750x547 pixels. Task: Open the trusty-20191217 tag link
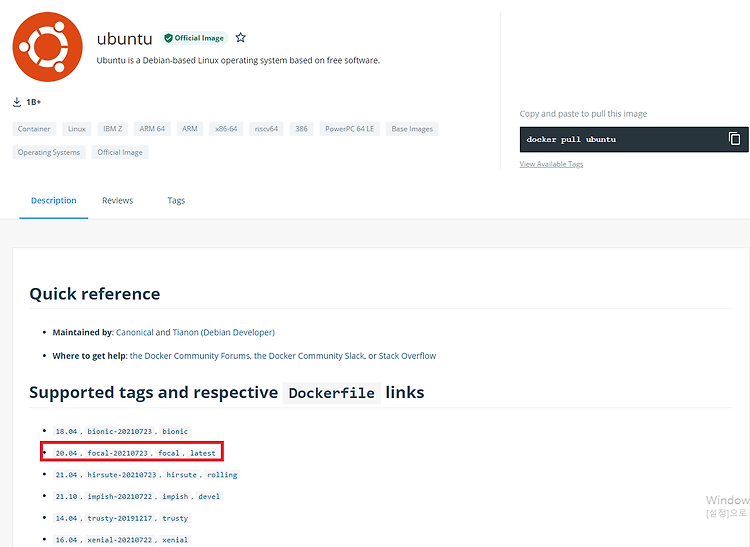pyautogui.click(x=120, y=518)
